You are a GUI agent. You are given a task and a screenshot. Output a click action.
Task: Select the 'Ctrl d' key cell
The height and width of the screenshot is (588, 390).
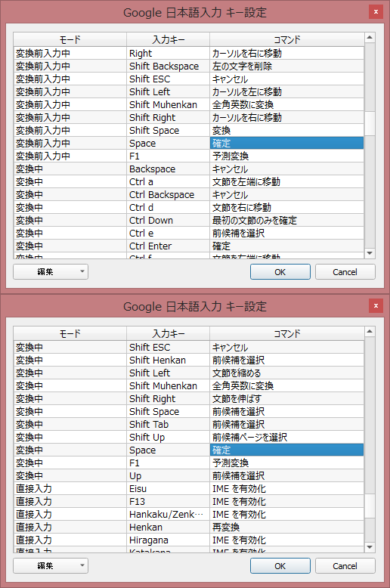168,207
